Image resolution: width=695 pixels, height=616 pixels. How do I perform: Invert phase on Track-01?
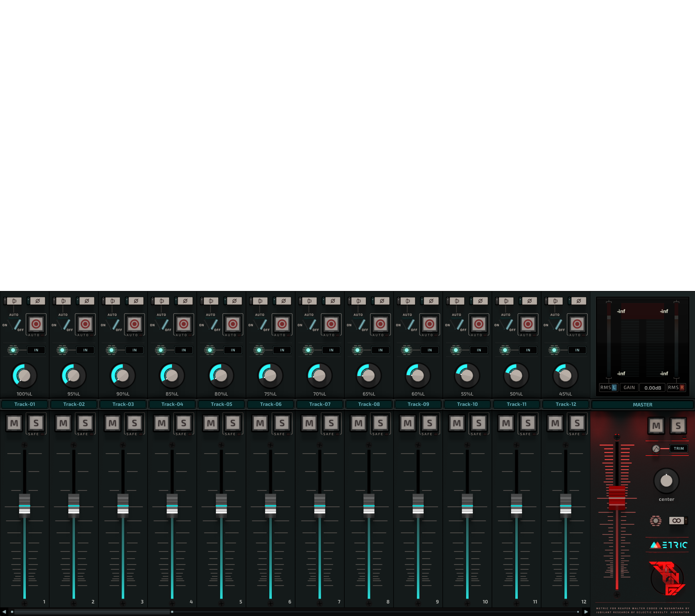coord(37,301)
